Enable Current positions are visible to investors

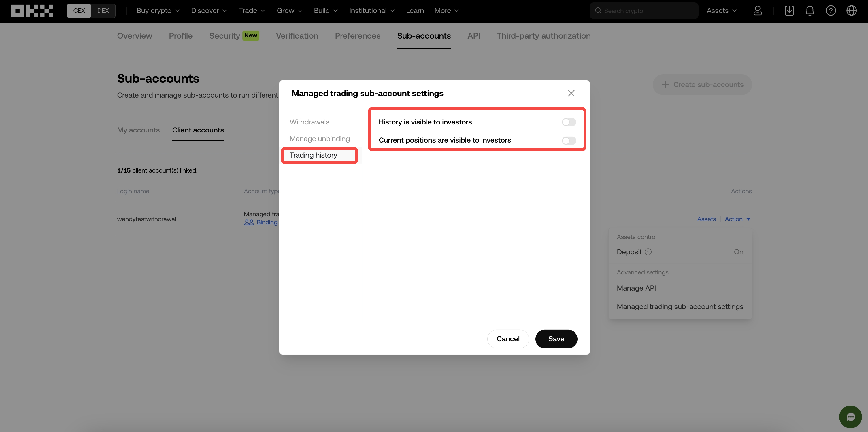tap(569, 141)
